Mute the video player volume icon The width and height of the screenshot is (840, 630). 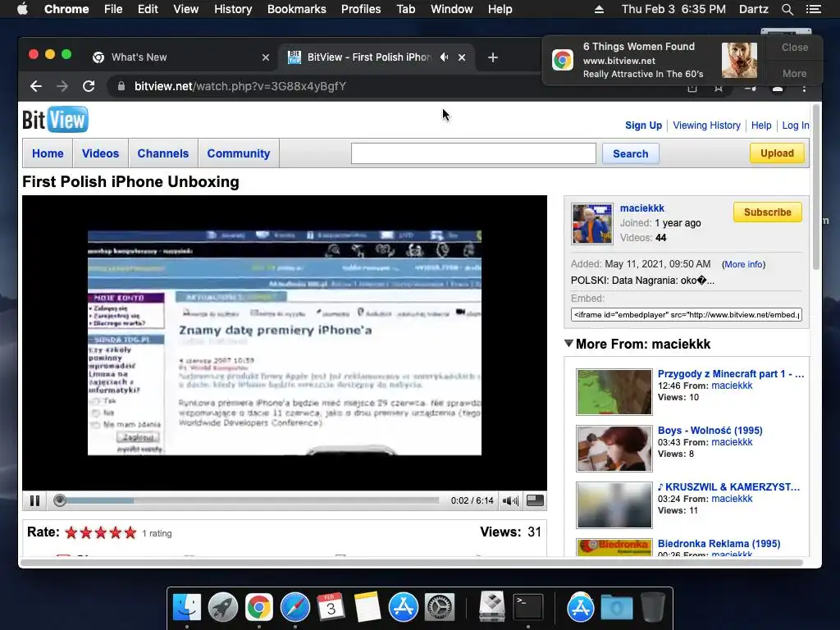pyautogui.click(x=510, y=500)
